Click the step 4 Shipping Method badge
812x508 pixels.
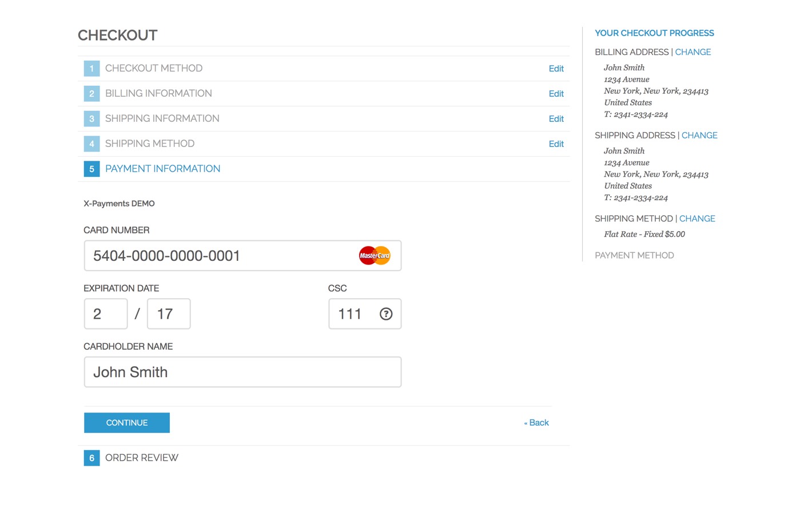coord(91,144)
